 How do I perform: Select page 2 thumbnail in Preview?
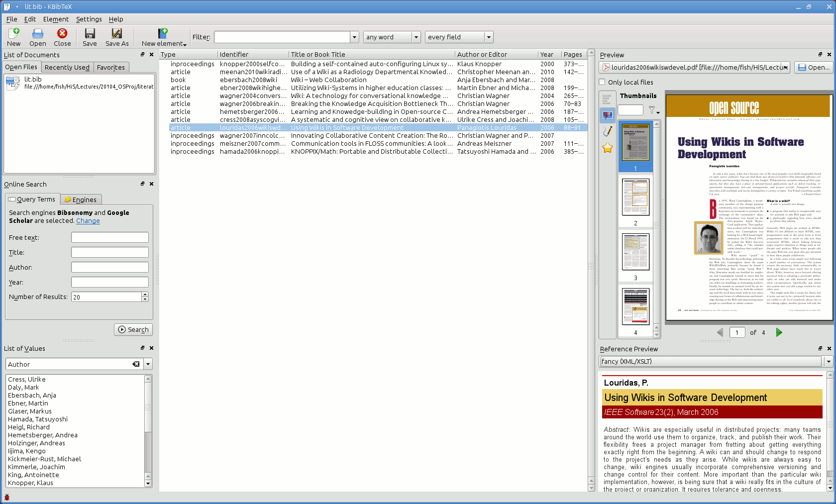(x=635, y=197)
